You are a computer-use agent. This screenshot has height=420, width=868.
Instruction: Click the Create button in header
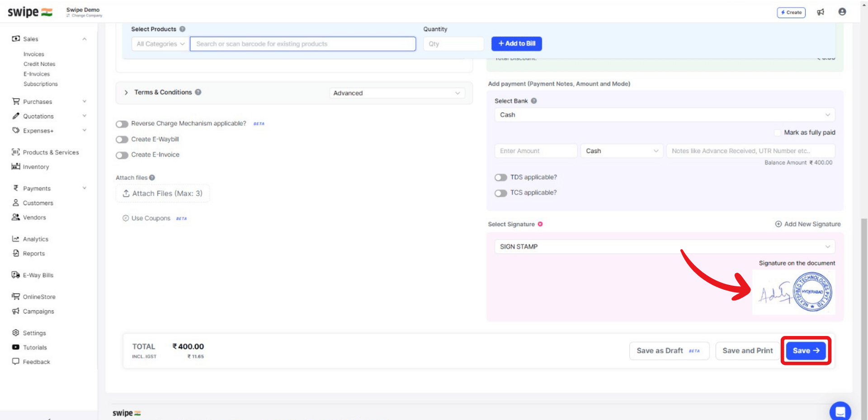791,12
